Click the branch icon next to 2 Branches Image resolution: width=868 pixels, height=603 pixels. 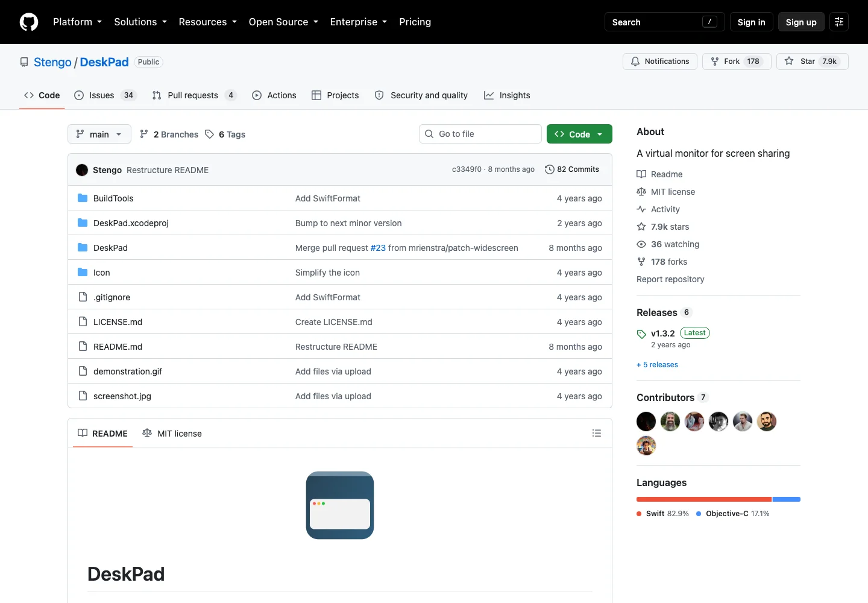pyautogui.click(x=143, y=134)
